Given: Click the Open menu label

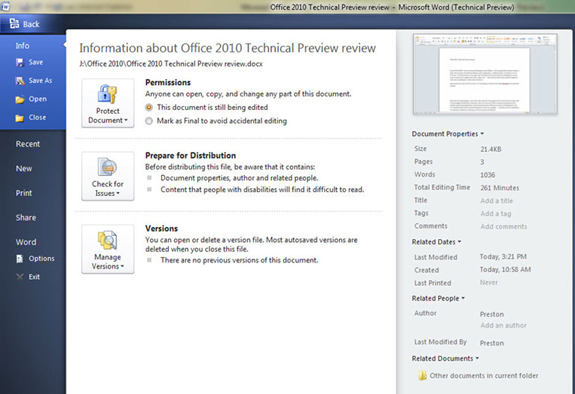Looking at the screenshot, I should (x=38, y=99).
